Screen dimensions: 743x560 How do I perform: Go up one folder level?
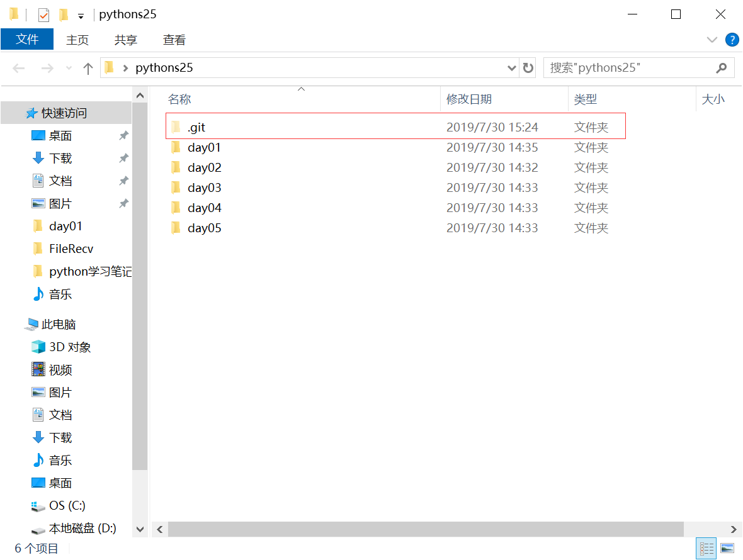pos(88,68)
